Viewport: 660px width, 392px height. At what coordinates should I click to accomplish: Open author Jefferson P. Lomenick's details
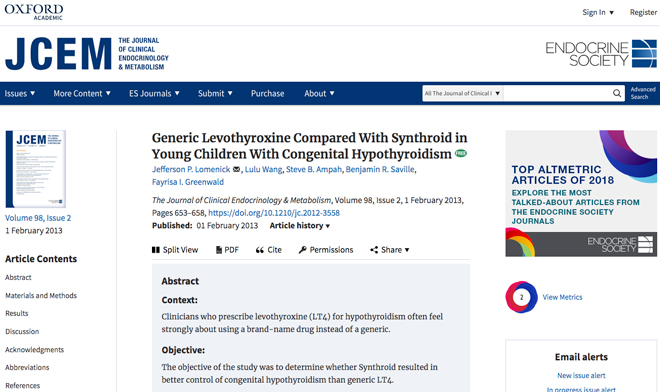(191, 169)
